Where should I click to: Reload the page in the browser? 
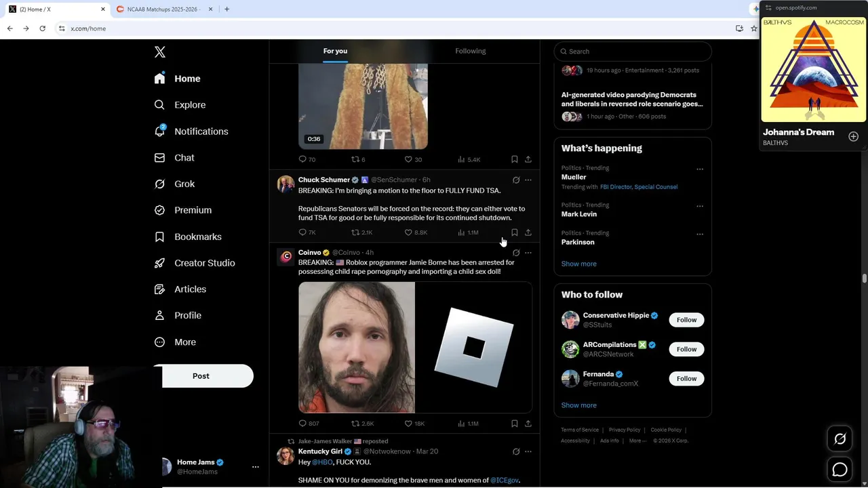click(x=42, y=28)
